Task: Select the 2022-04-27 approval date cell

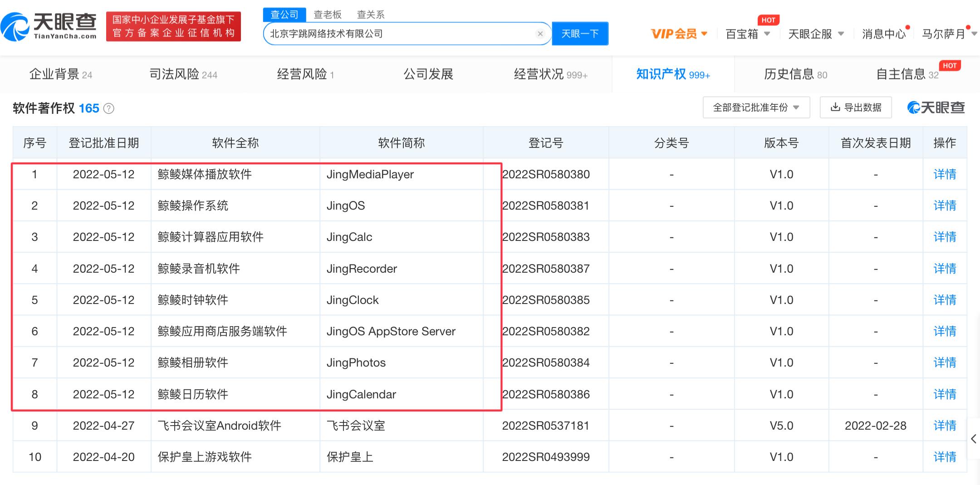Action: [104, 426]
